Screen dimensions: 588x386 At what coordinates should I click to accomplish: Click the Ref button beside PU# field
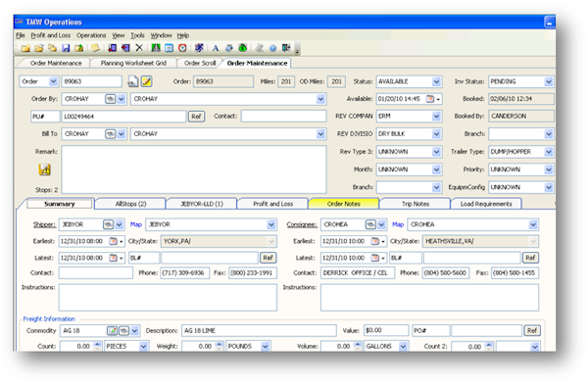(x=196, y=117)
